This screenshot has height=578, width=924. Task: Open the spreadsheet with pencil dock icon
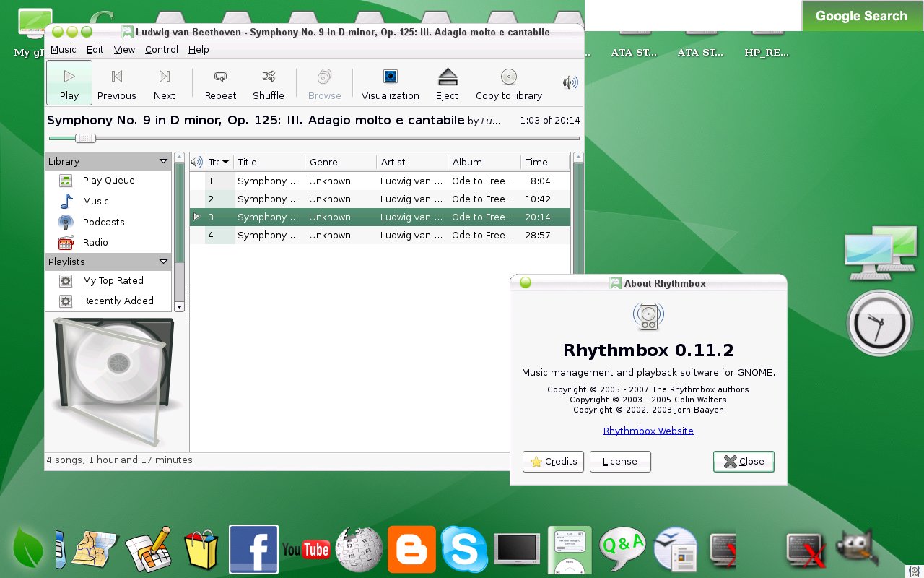[x=149, y=550]
